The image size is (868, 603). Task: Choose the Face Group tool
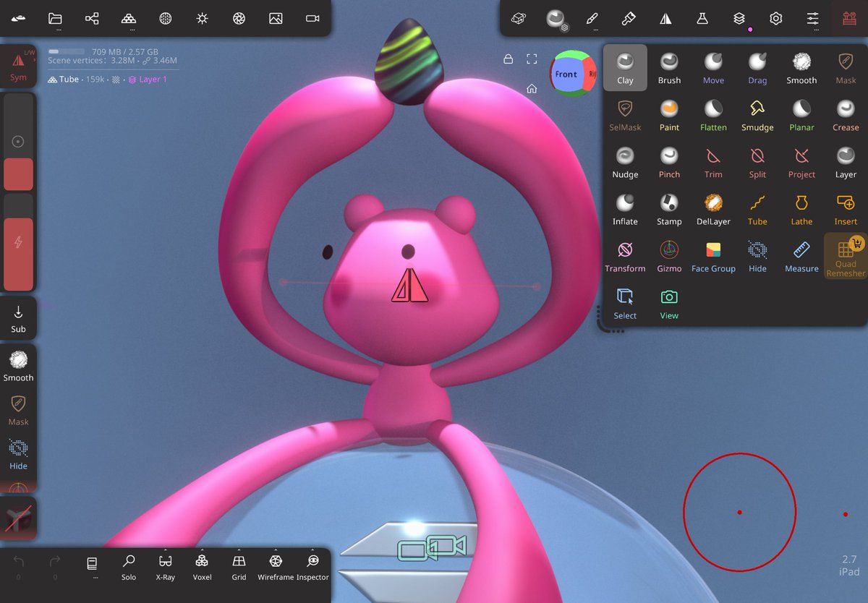click(x=713, y=256)
